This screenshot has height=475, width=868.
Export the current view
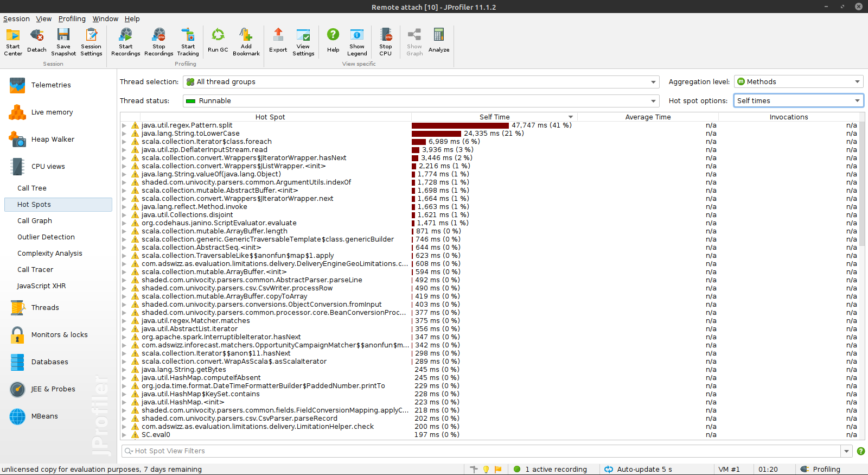click(x=278, y=42)
